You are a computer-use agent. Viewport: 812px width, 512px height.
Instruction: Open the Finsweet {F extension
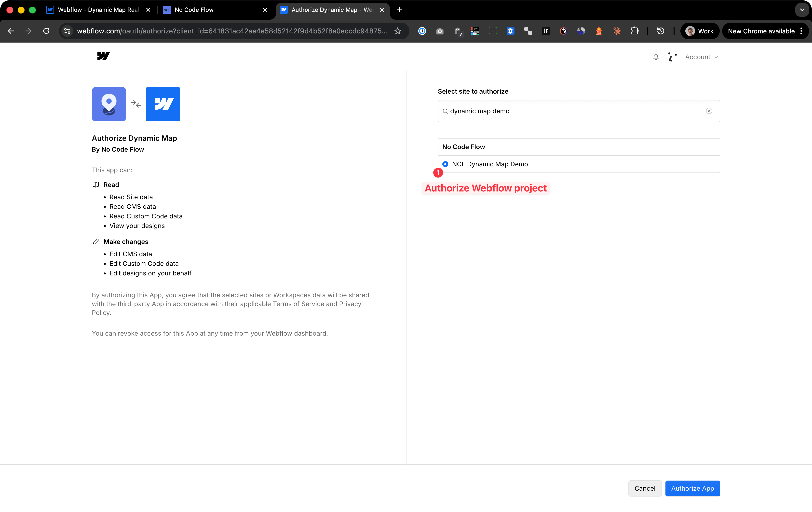[x=546, y=31]
